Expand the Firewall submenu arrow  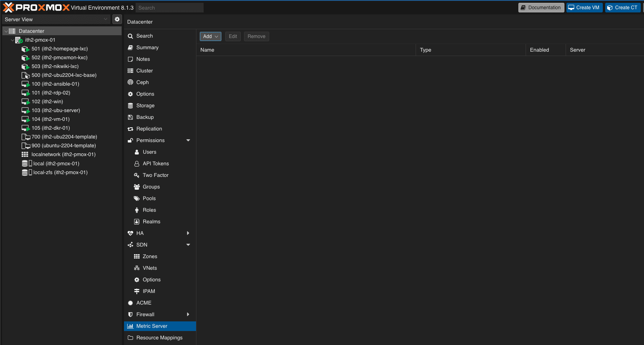coord(188,315)
